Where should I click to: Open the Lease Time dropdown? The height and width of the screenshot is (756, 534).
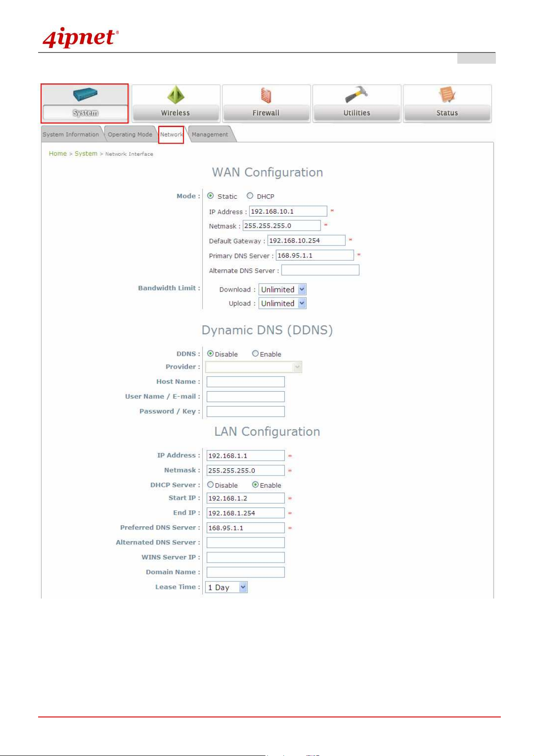226,587
